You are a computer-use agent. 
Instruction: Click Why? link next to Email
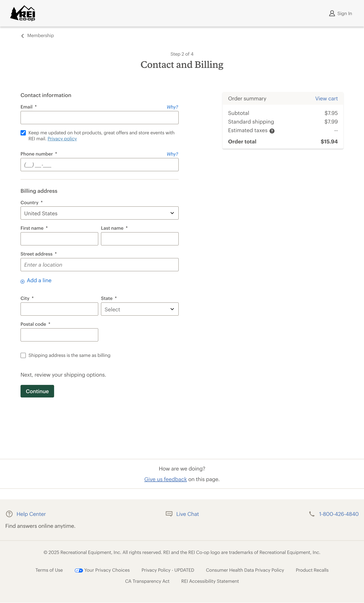[172, 107]
